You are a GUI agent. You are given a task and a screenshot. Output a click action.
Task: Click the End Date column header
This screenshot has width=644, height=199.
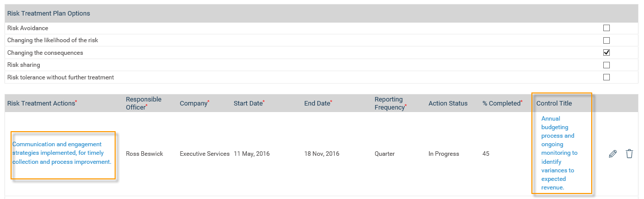pos(318,103)
